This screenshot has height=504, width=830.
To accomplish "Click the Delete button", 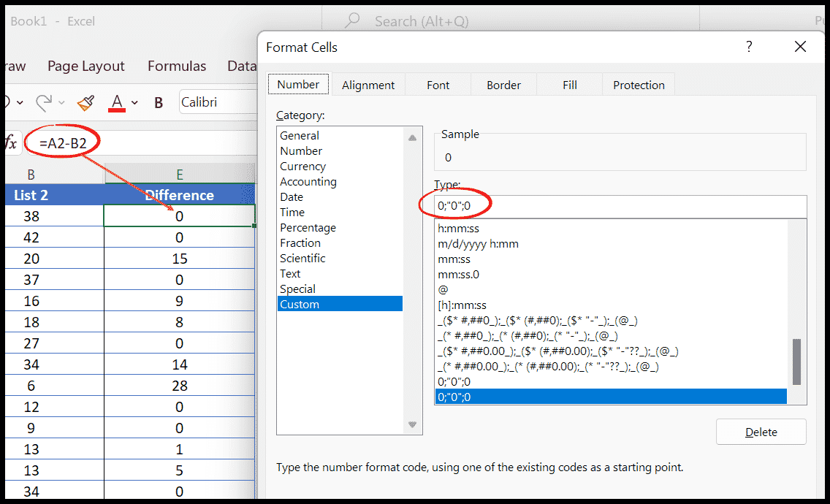I will [761, 432].
